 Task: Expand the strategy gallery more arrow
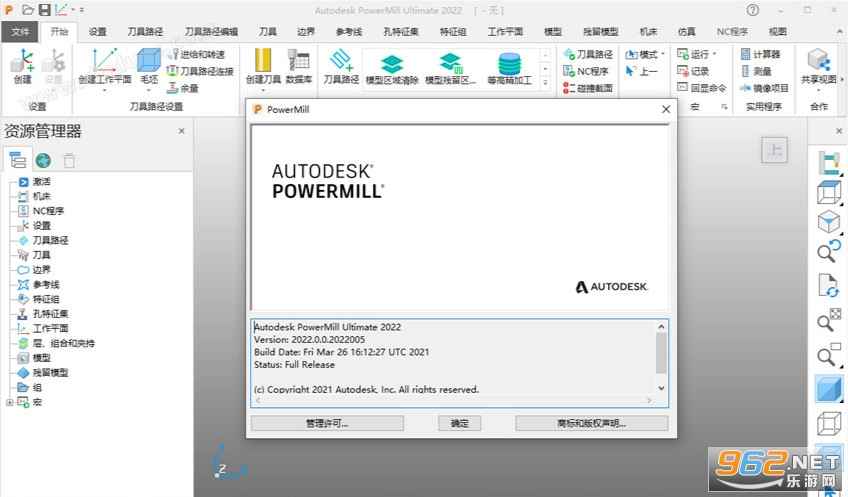545,83
